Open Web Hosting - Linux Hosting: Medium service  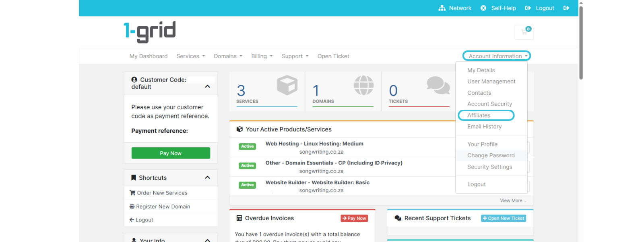pyautogui.click(x=314, y=144)
